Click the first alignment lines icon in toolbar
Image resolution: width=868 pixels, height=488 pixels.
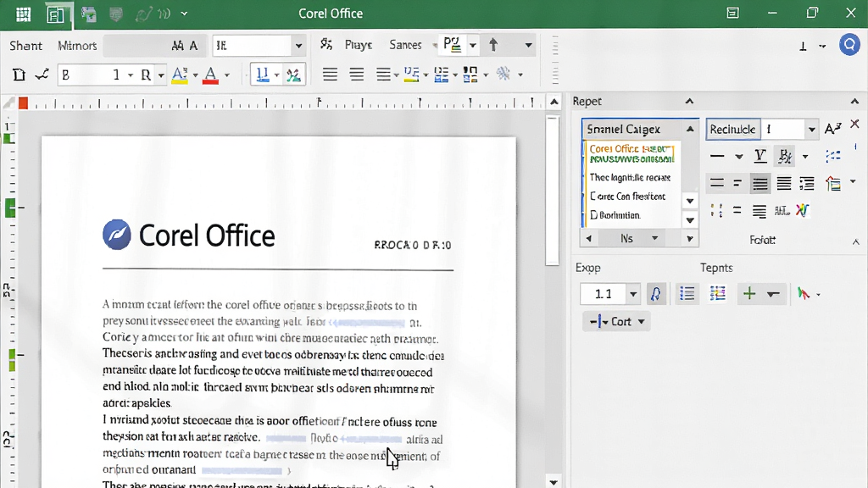[x=330, y=75]
